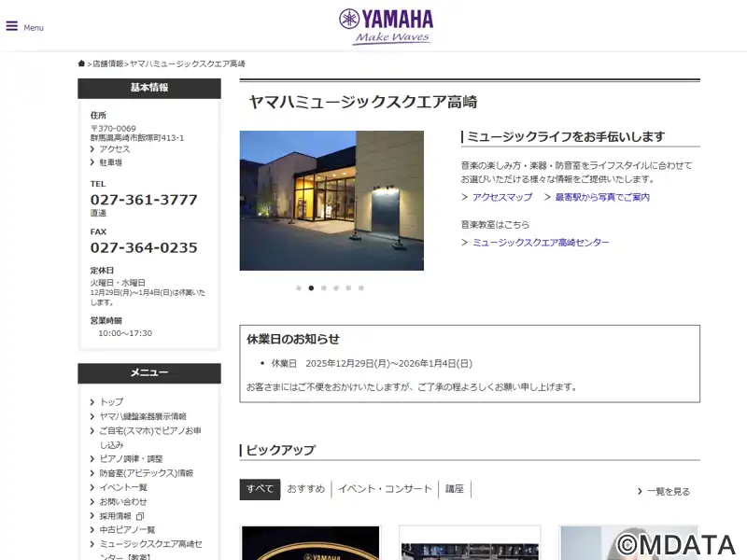Open ミュージックスクエア高崎センター link

[541, 243]
